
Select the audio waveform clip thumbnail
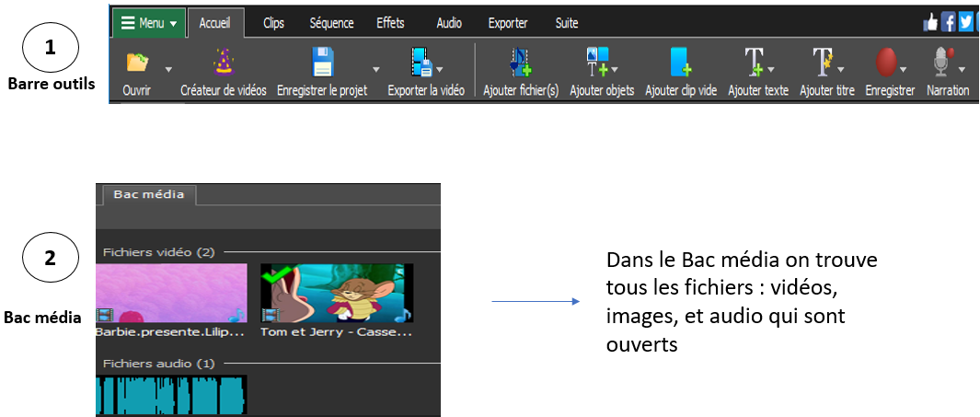(x=171, y=394)
